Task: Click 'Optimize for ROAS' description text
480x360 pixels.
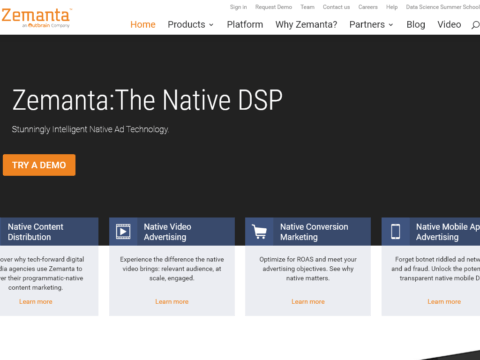Action: coord(308,269)
